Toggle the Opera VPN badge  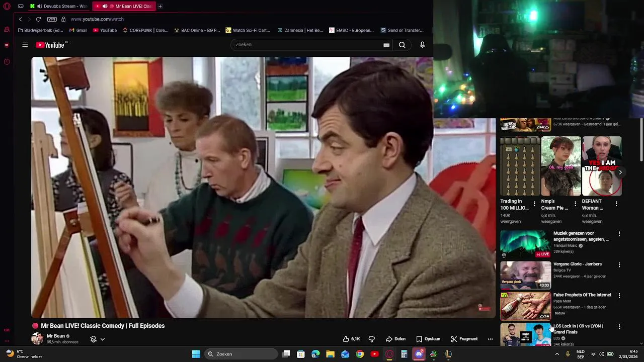[52, 19]
